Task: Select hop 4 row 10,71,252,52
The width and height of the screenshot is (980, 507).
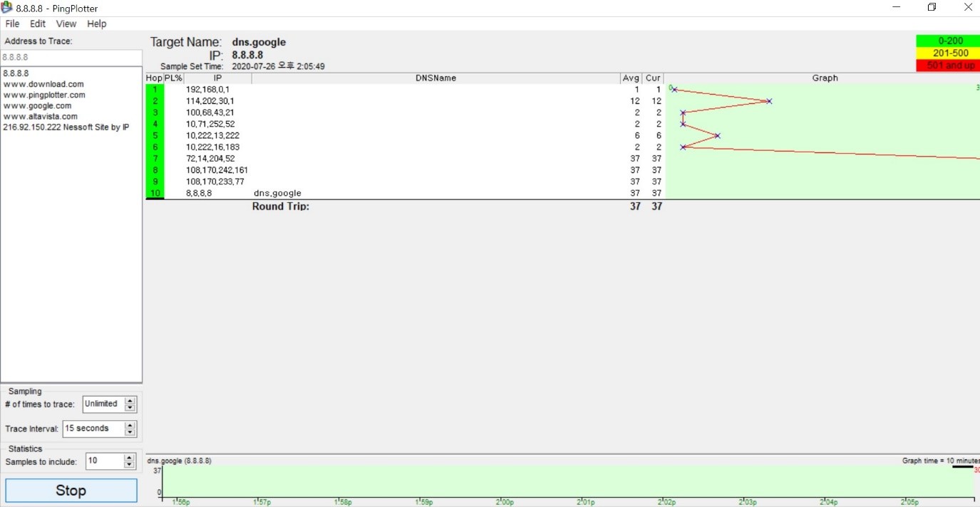Action: click(404, 124)
